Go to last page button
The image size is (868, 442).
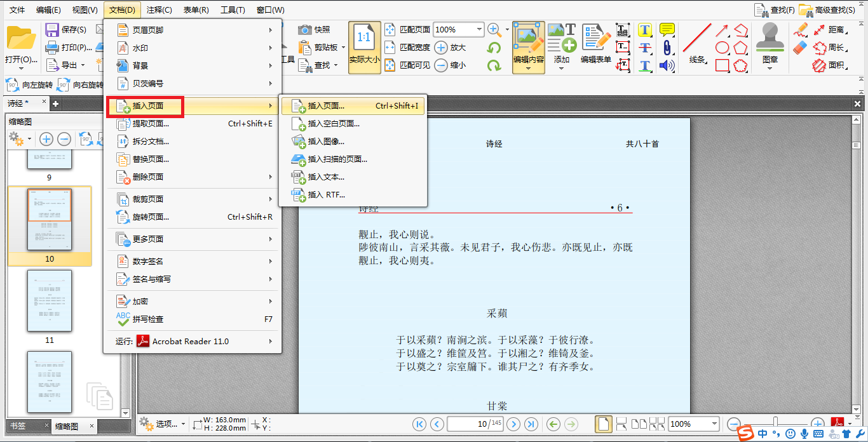[531, 424]
